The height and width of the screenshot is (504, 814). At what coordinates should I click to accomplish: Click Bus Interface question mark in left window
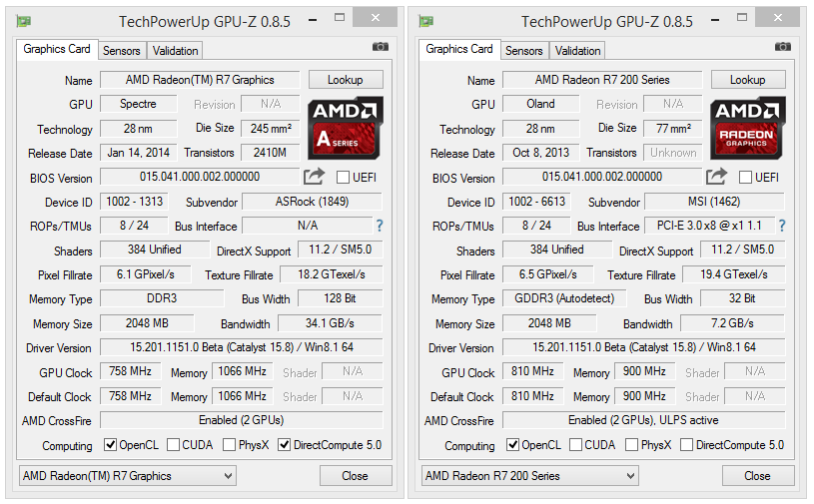[380, 226]
